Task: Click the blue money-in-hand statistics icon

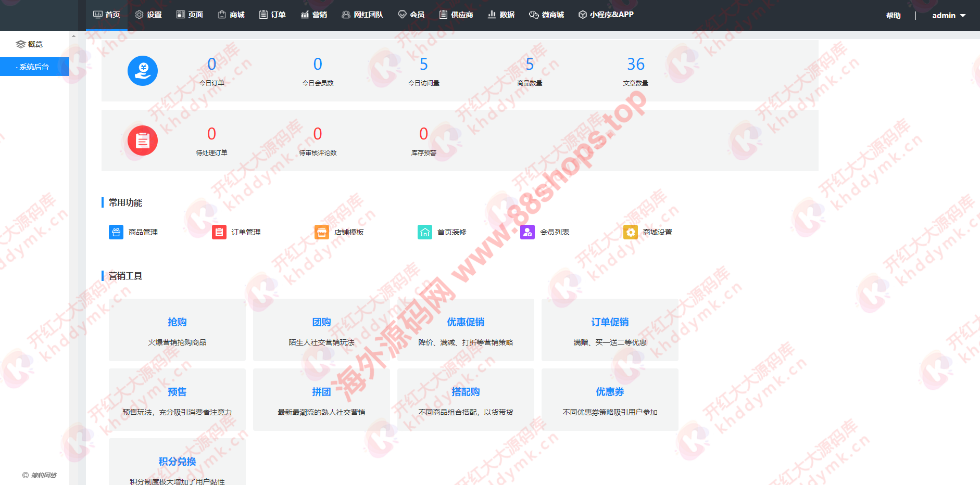Action: point(143,71)
